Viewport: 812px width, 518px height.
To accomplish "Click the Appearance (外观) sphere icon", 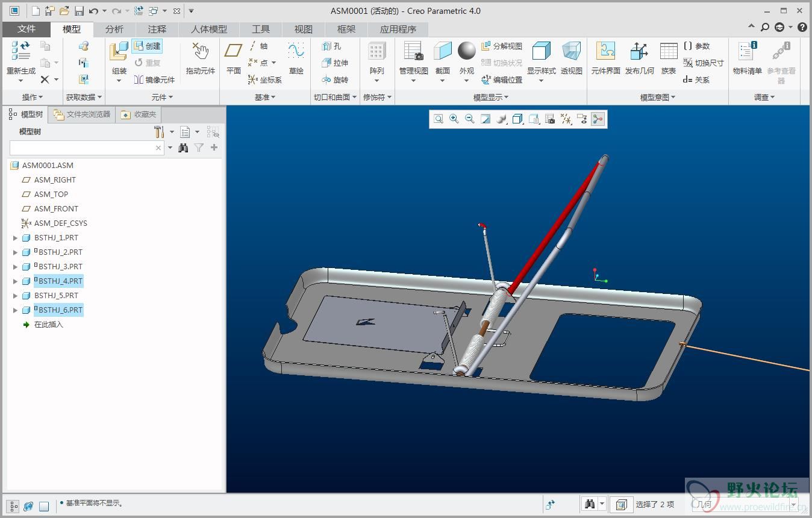I will point(467,51).
